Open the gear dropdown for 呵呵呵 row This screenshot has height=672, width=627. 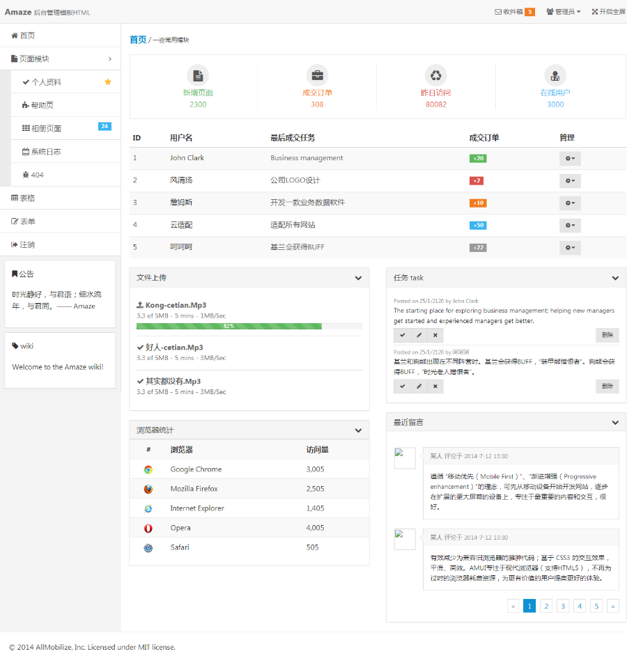(570, 247)
